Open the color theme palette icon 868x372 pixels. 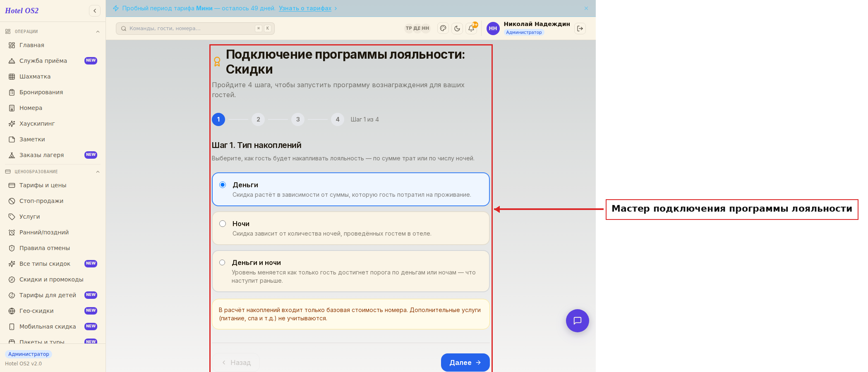443,29
